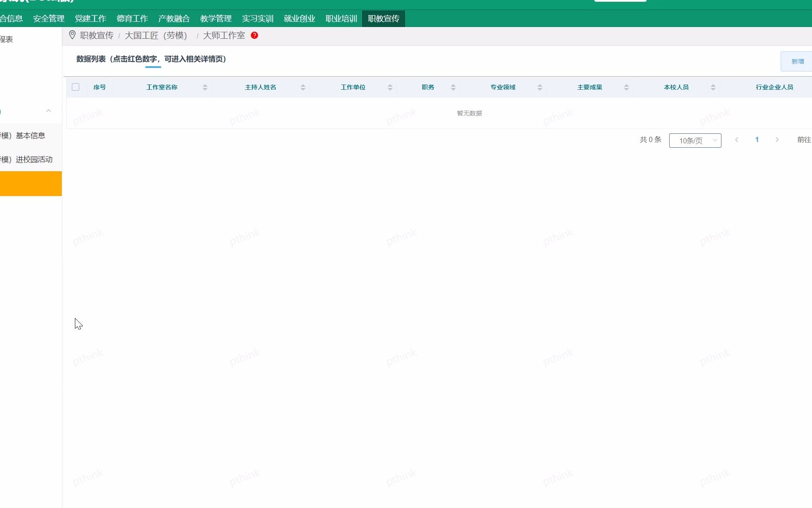Screen dimensions: 812x508
Task: Sort the table by 主要成果
Action: [627, 87]
